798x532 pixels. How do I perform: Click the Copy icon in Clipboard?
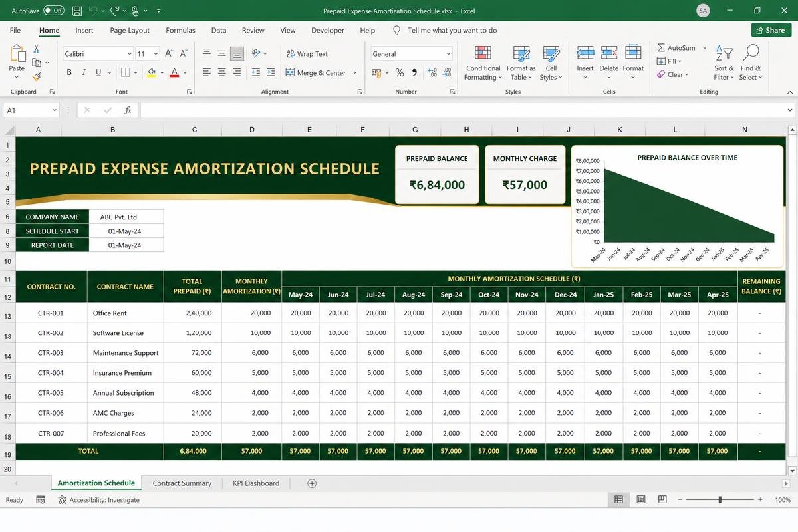[x=37, y=63]
